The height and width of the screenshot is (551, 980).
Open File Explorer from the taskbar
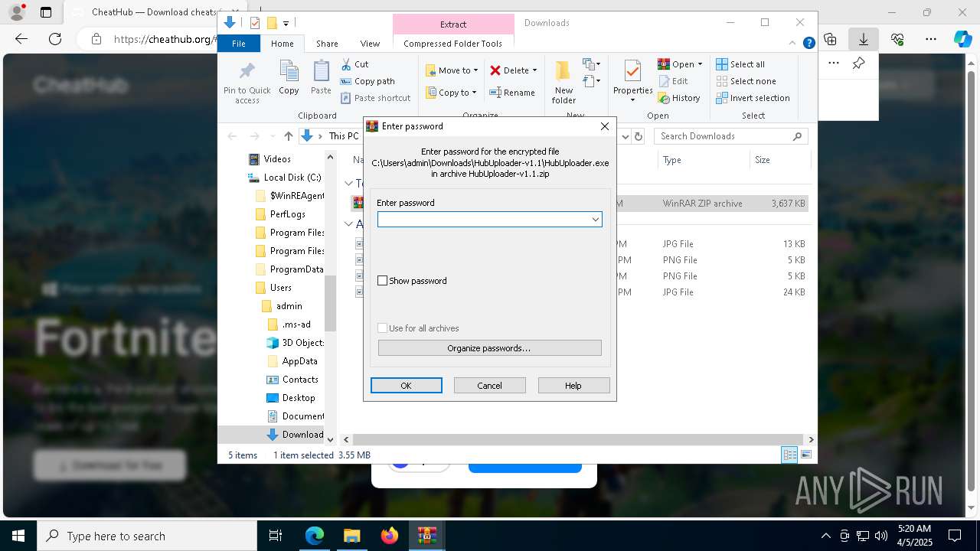click(351, 536)
